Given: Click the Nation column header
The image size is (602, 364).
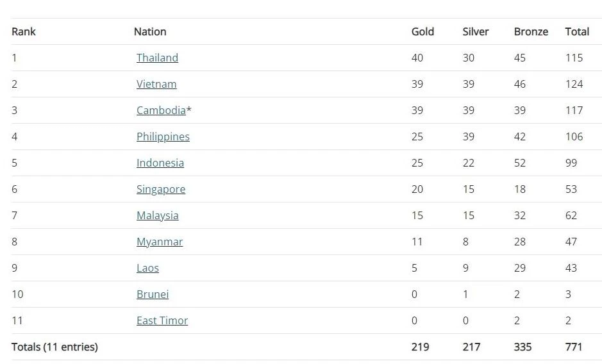Looking at the screenshot, I should 150,31.
